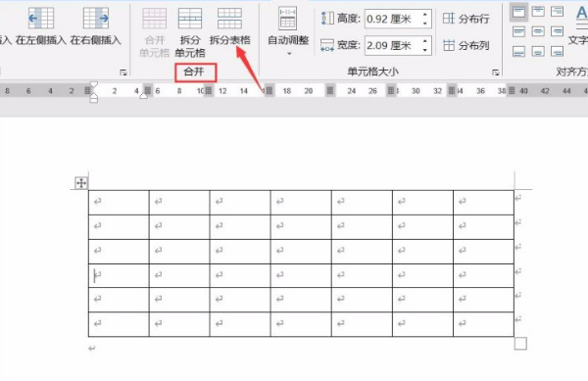The image size is (588, 381).
Task: Open the Rows & Columns dialog launcher
Action: (x=123, y=72)
